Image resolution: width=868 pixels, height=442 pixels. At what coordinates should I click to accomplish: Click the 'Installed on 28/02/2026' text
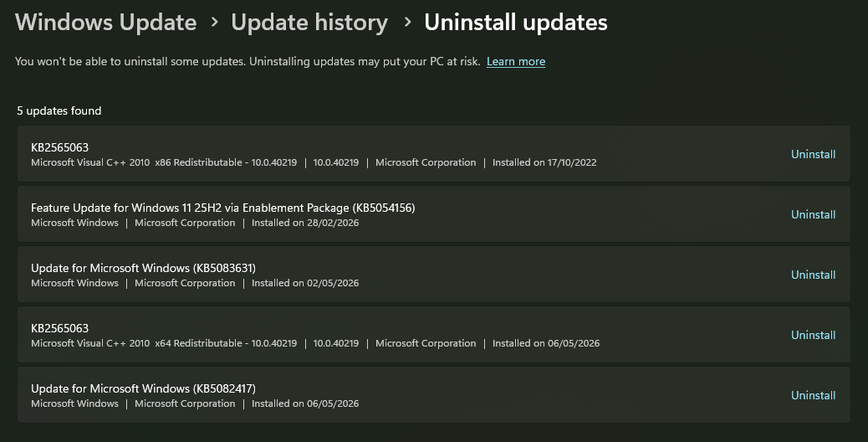[305, 223]
